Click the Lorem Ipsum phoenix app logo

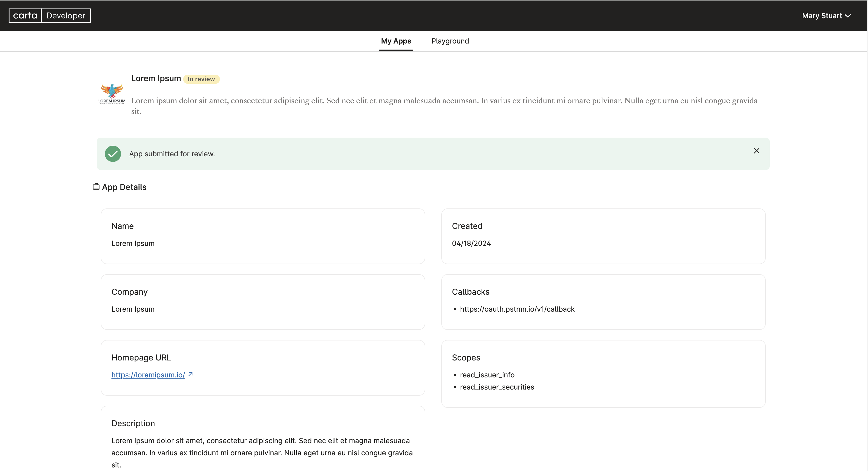[112, 94]
